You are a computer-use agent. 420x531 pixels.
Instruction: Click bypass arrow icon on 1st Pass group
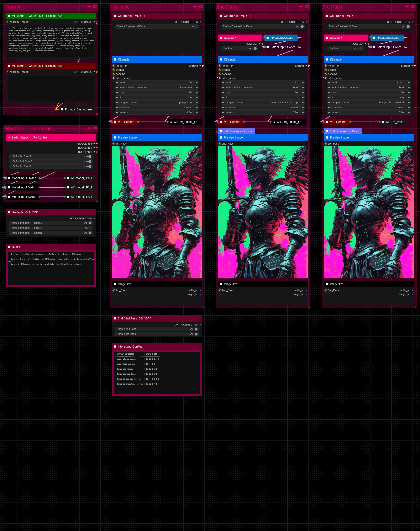[195, 6]
